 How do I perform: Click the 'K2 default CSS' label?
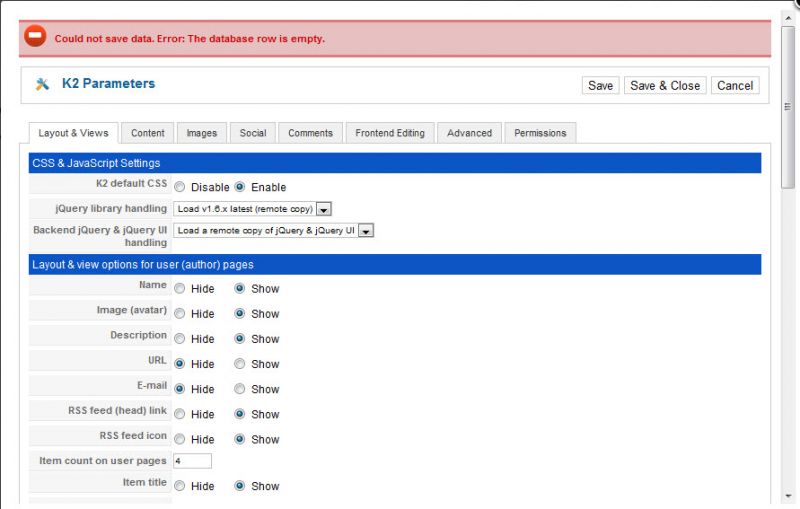tap(132, 183)
